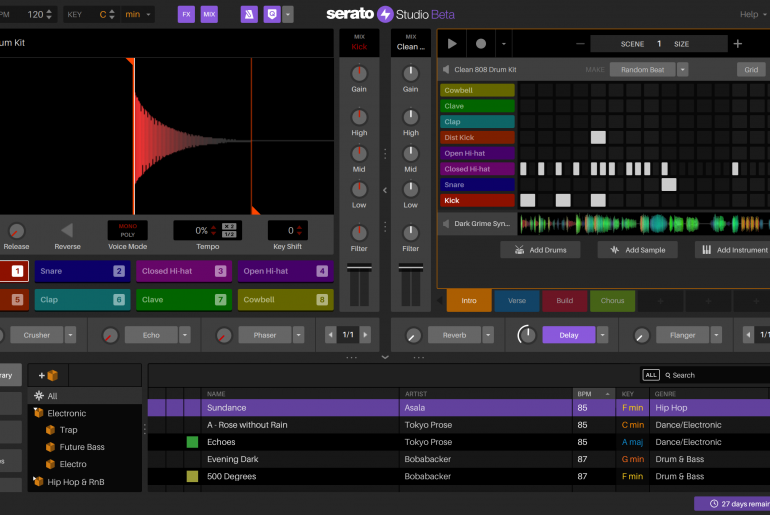Image resolution: width=770 pixels, height=515 pixels.
Task: Collapse library panel with down chevron
Action: [x=385, y=357]
